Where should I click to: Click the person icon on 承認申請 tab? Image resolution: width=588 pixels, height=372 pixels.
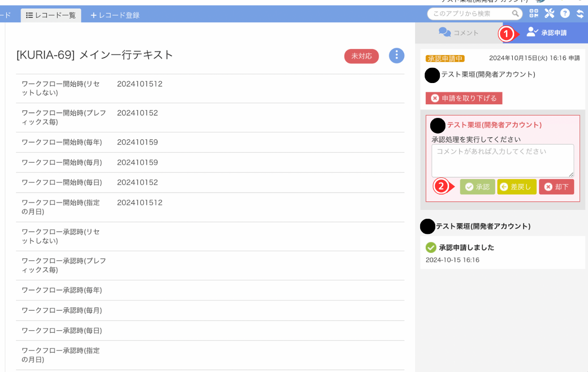[532, 32]
